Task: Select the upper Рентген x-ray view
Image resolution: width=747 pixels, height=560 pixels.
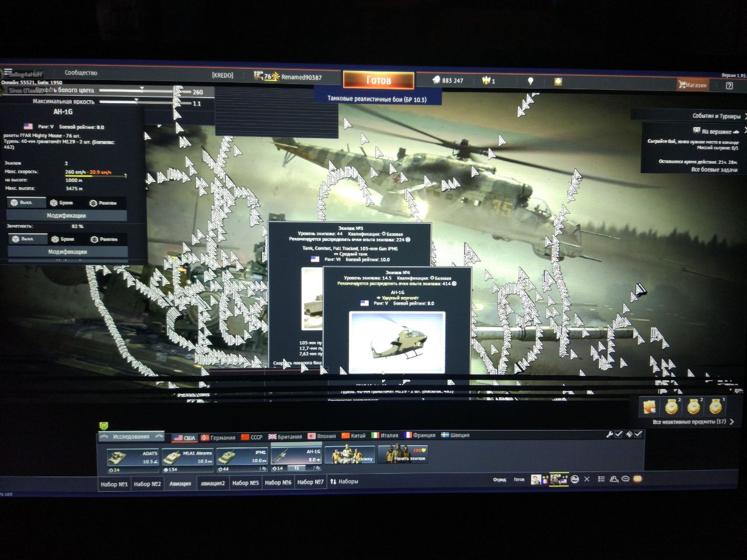Action: tap(103, 203)
